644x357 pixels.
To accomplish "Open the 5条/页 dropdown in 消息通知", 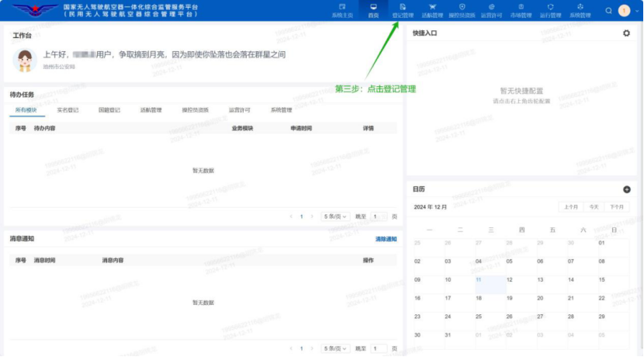I will point(336,349).
